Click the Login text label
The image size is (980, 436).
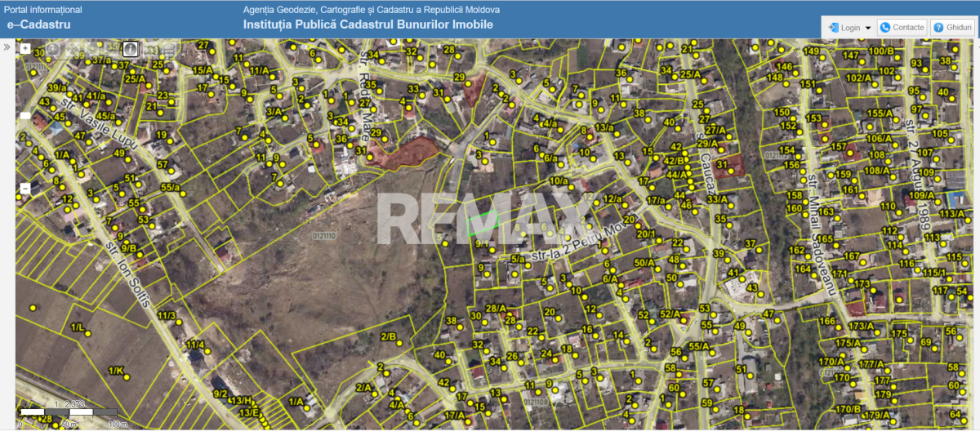tap(850, 28)
